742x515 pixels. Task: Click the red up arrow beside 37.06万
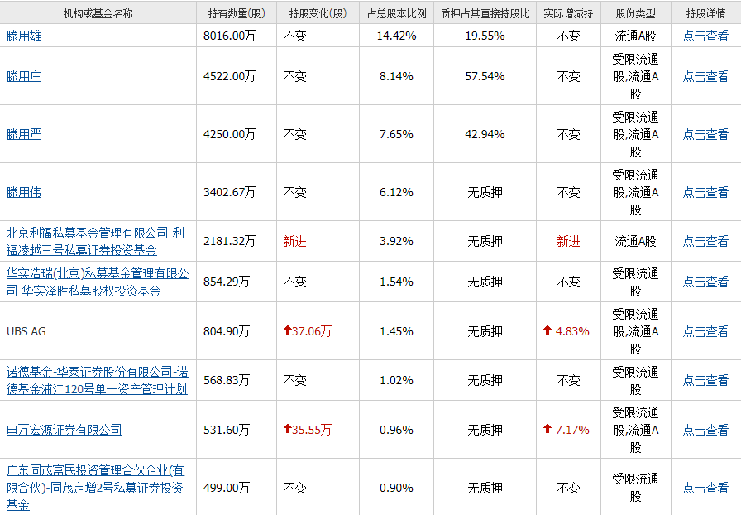[288, 331]
